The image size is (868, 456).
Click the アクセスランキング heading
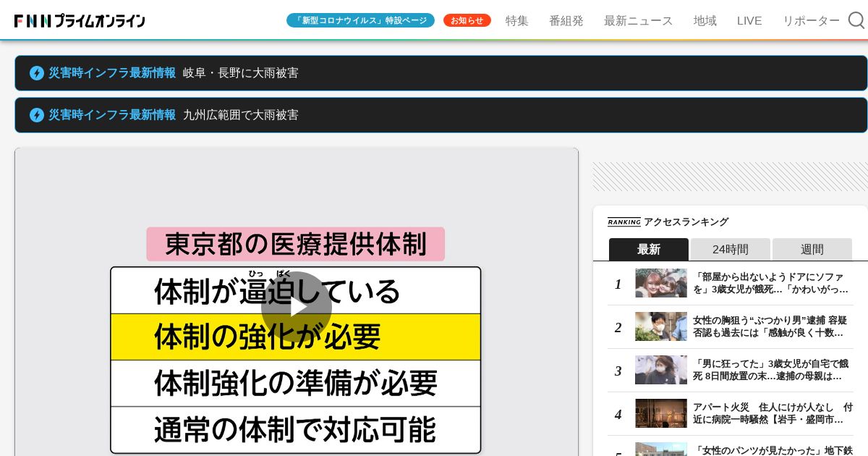coord(686,222)
